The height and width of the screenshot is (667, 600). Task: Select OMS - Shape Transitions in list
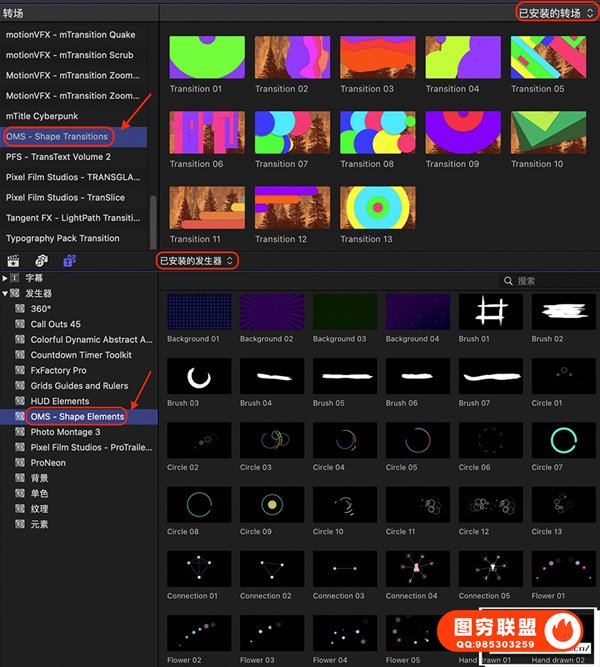coord(57,137)
